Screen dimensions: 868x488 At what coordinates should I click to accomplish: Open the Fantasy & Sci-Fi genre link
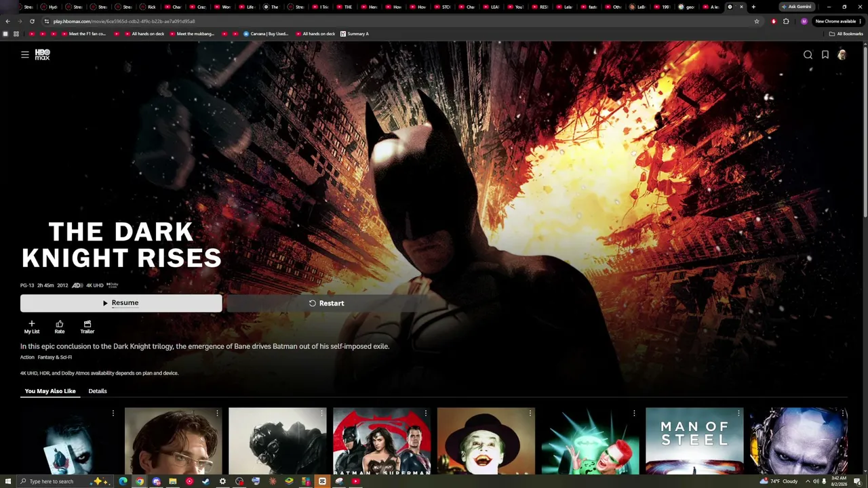click(55, 357)
